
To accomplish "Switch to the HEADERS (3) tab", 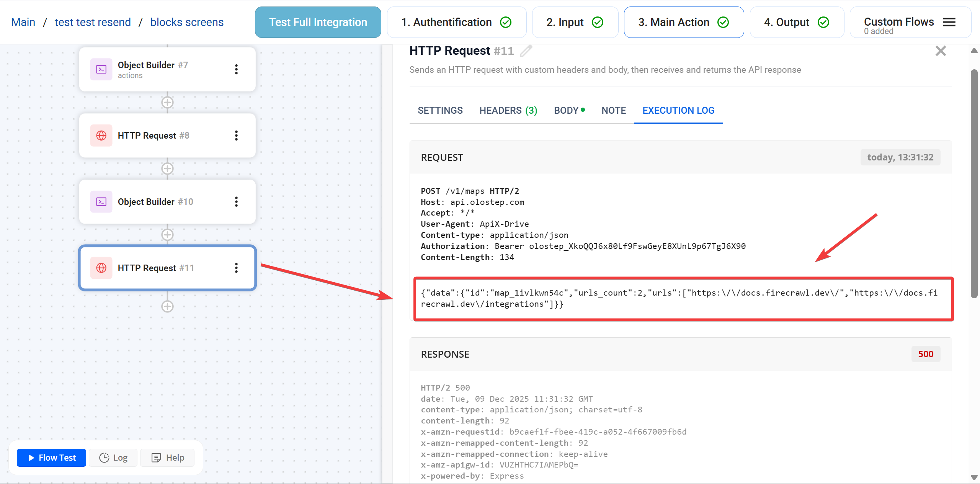I will tap(508, 111).
